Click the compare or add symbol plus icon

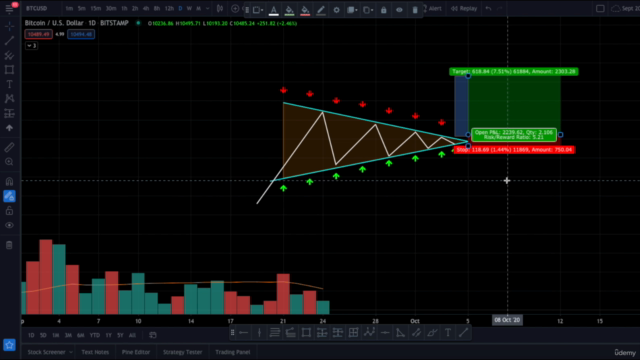coord(235,9)
